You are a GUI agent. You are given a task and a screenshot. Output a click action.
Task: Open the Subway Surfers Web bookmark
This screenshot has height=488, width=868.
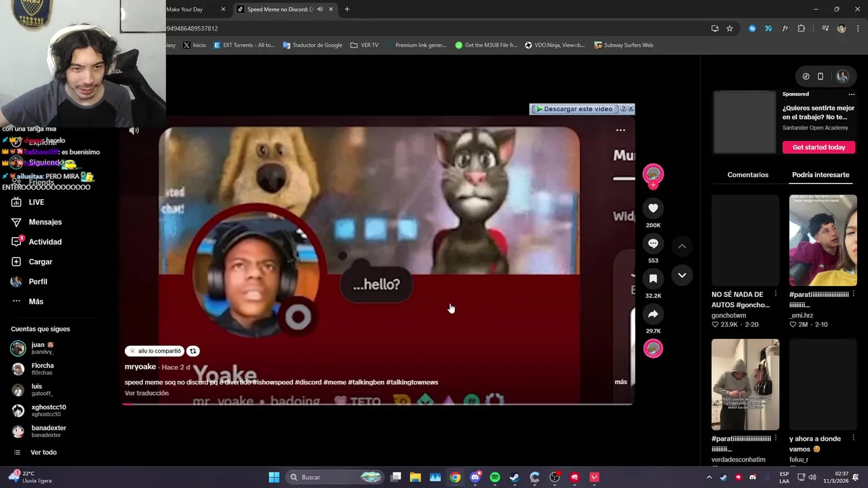click(623, 45)
